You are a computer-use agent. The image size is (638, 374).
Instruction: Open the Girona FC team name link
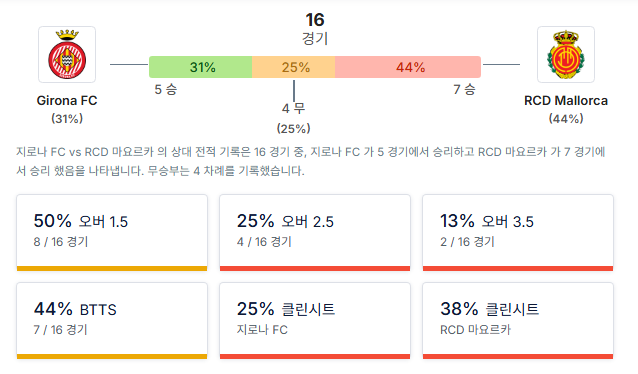click(67, 101)
